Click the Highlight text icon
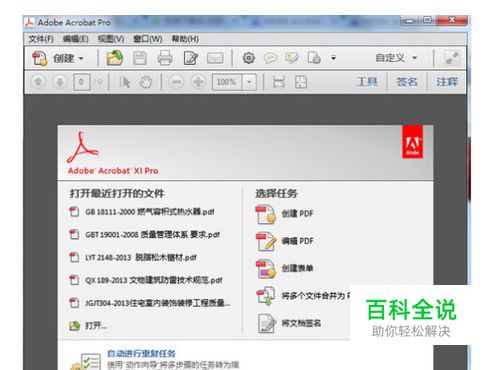Image resolution: width=500 pixels, height=370 pixels. pyautogui.click(x=292, y=58)
